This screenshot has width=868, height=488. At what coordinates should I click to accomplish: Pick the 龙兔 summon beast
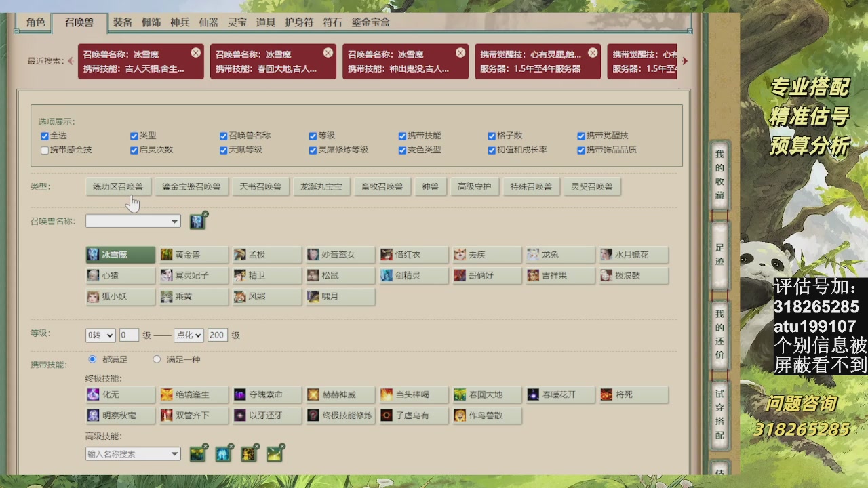pos(560,255)
